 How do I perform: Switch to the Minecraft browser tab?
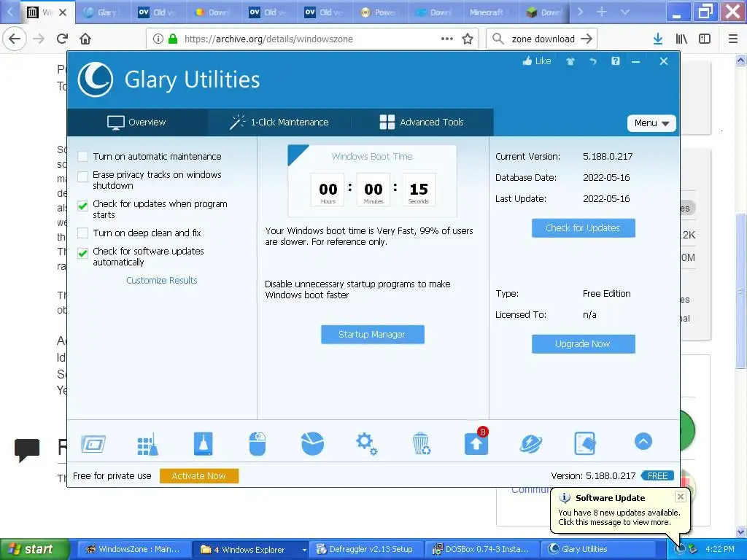pyautogui.click(x=491, y=12)
